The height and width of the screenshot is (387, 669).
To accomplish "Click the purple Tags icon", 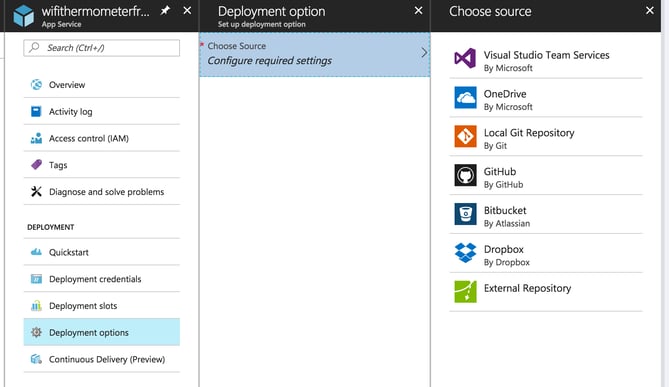I will pyautogui.click(x=36, y=165).
